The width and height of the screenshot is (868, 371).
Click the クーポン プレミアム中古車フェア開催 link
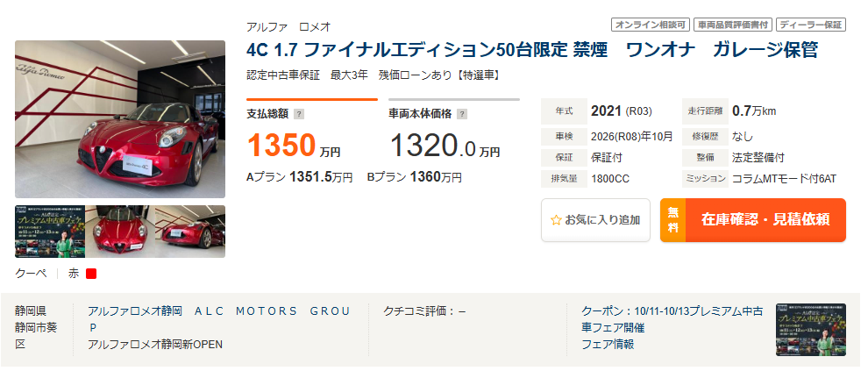672,318
